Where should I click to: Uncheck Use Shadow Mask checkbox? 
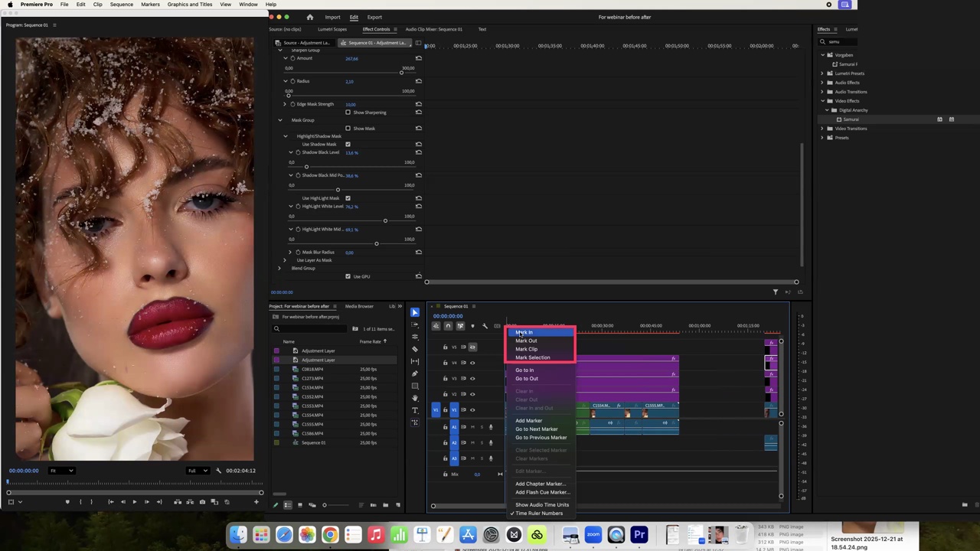348,144
